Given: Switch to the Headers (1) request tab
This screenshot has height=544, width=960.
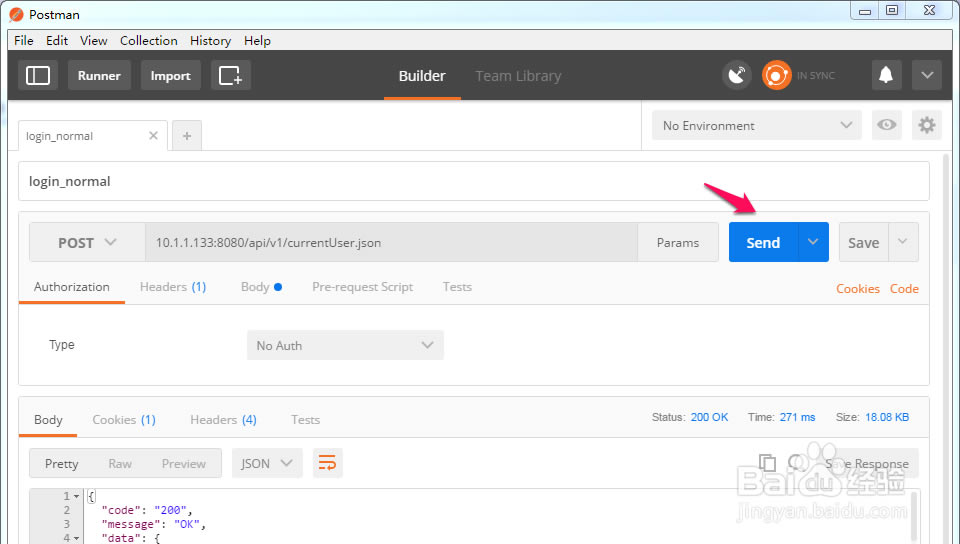Looking at the screenshot, I should coord(172,287).
